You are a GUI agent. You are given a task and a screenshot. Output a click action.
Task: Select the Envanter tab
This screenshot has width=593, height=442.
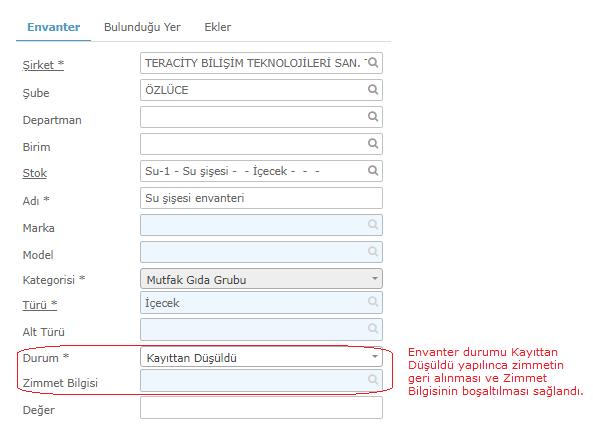[53, 27]
